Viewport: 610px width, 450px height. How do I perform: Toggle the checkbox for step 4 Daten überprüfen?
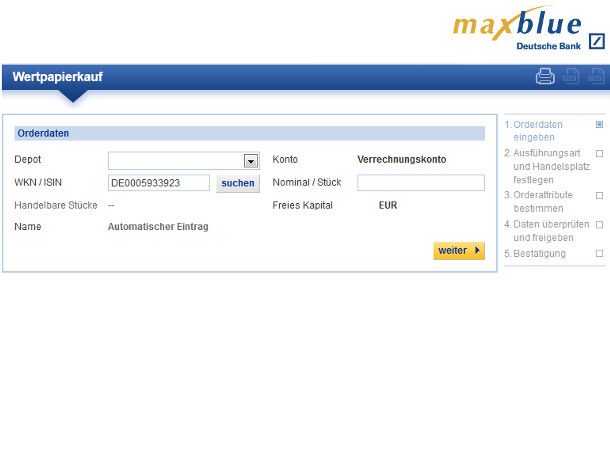pos(599,225)
